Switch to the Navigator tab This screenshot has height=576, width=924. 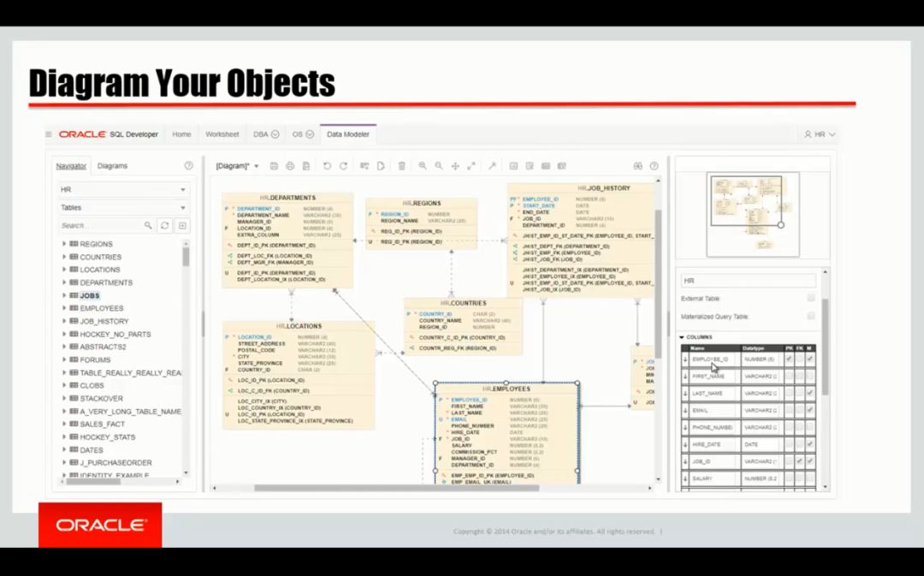click(71, 166)
